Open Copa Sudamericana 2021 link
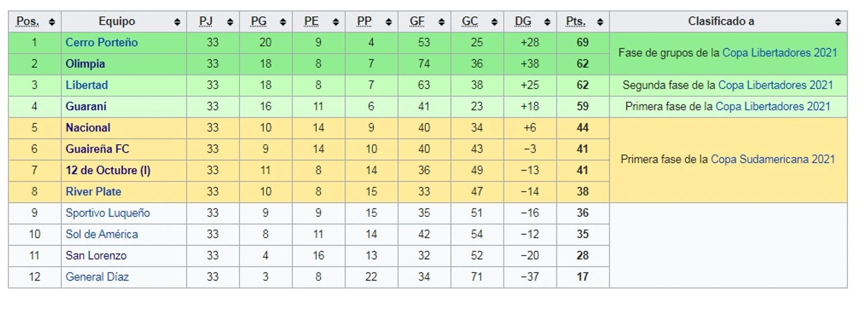 773,159
